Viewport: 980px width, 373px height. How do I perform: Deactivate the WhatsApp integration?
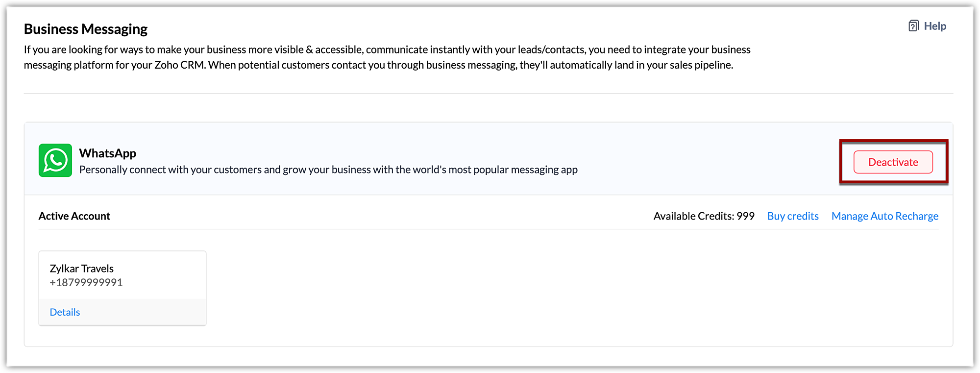click(x=893, y=162)
